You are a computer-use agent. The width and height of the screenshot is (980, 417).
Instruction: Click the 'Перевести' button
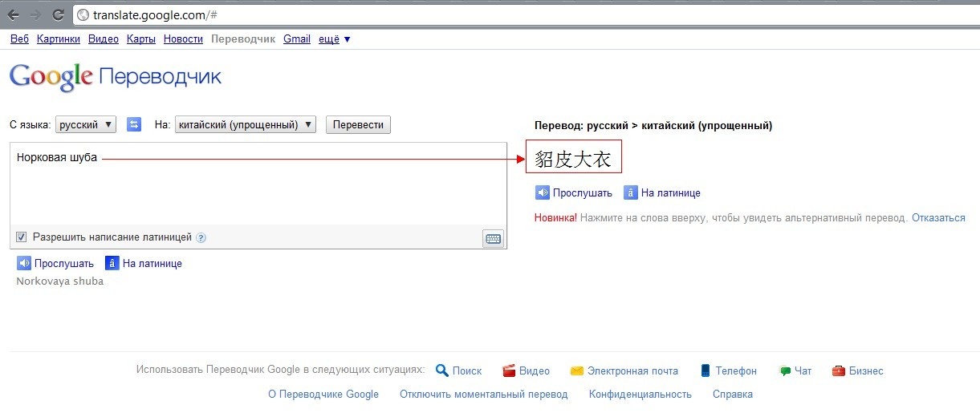tap(358, 124)
